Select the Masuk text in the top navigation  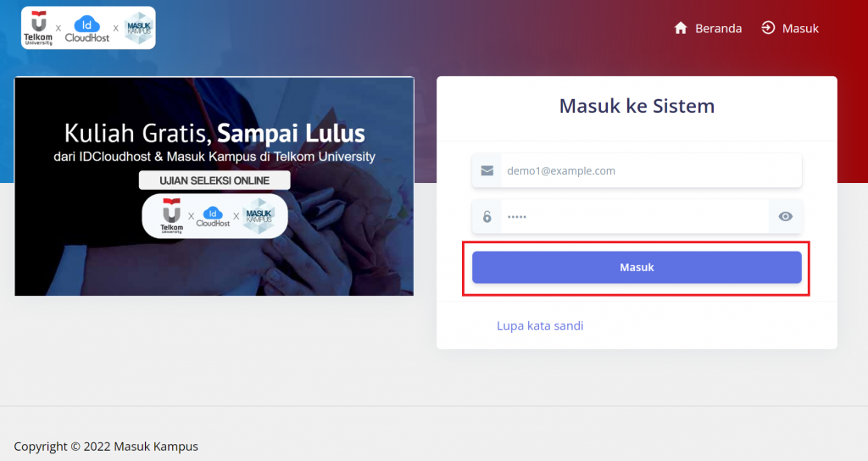(x=800, y=28)
